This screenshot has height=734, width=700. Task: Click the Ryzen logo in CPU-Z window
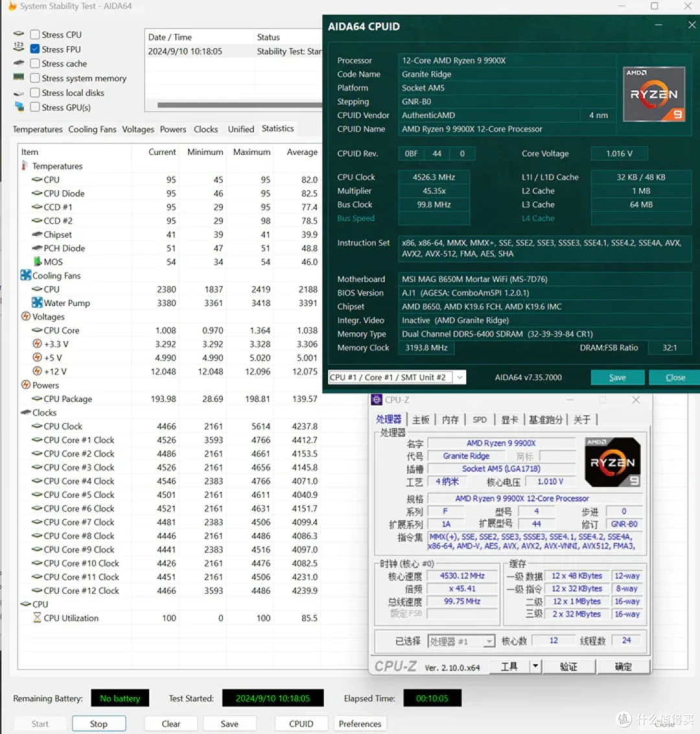pyautogui.click(x=612, y=462)
